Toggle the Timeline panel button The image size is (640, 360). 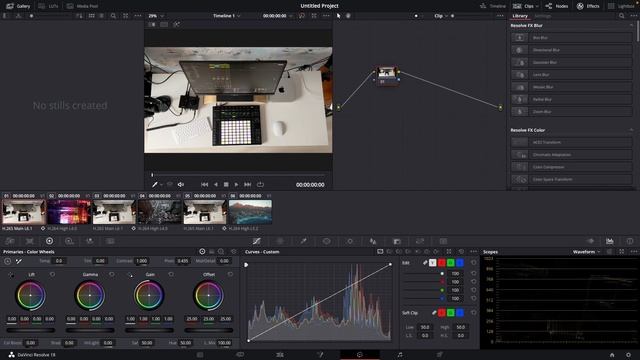[x=493, y=6]
